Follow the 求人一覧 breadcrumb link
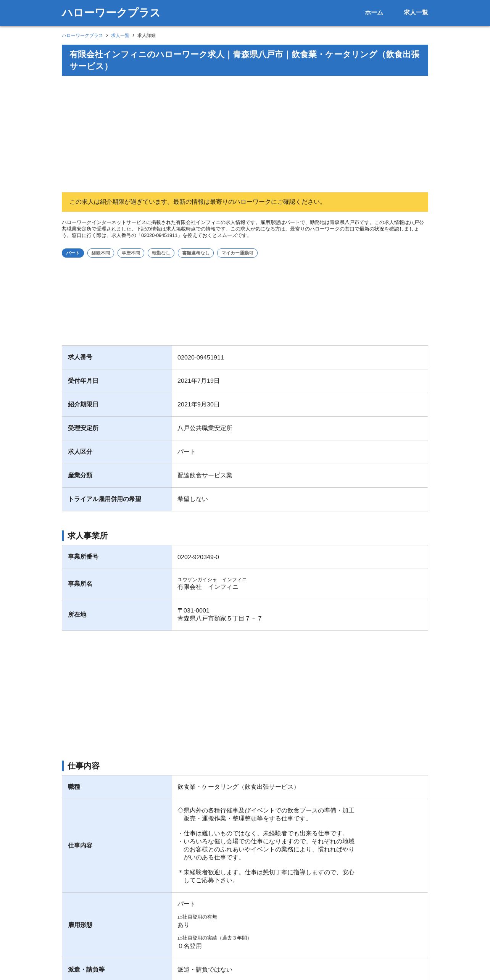This screenshot has height=980, width=490. click(120, 35)
